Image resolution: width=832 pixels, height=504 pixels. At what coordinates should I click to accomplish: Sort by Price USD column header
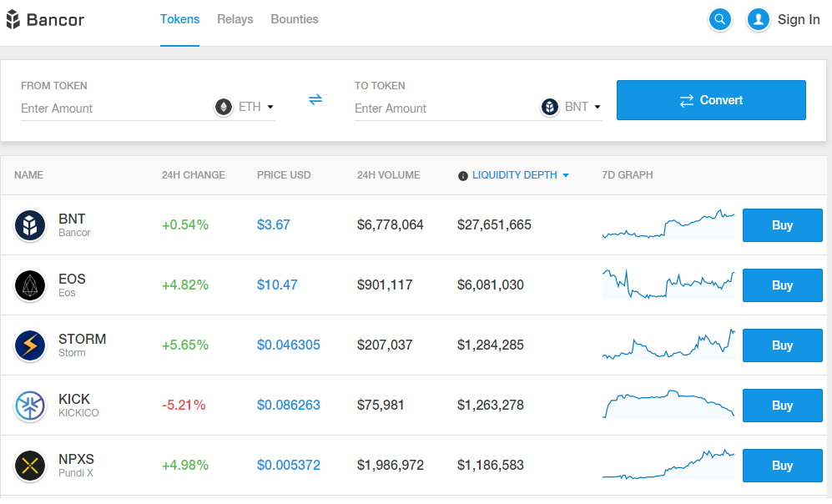pos(284,175)
